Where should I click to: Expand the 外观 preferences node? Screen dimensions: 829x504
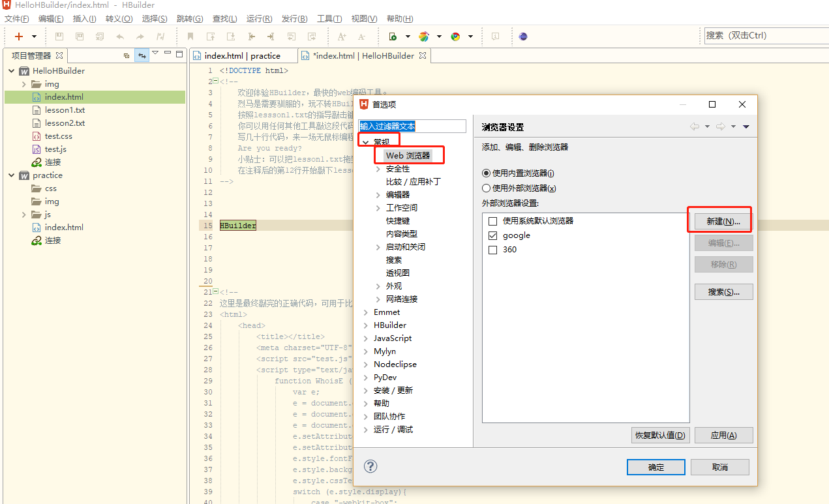[378, 286]
